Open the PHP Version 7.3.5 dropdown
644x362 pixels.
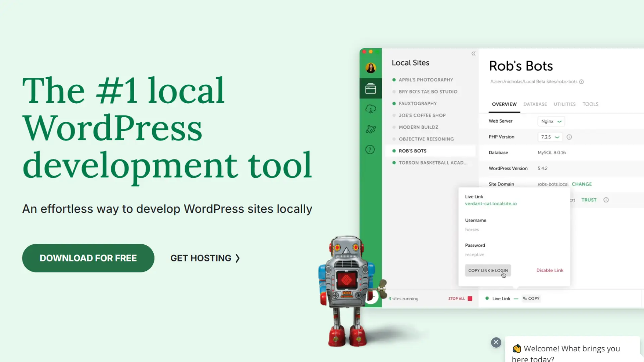coord(550,137)
